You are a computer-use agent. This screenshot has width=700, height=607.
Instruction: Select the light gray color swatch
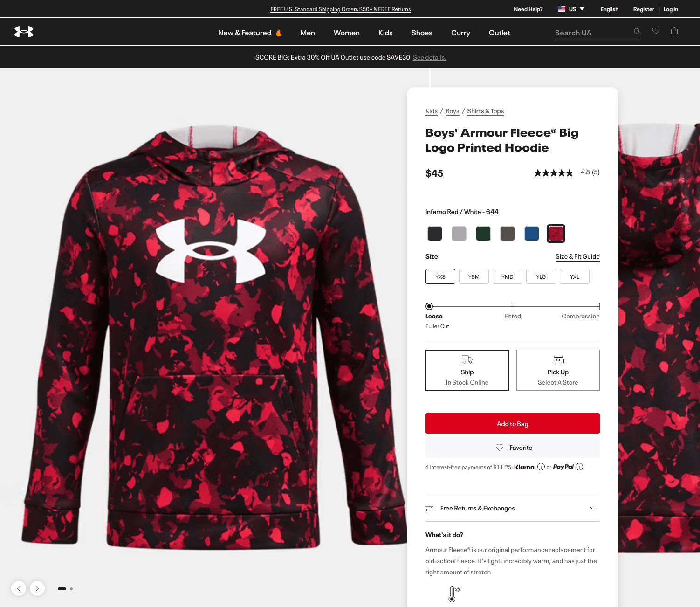click(x=459, y=234)
